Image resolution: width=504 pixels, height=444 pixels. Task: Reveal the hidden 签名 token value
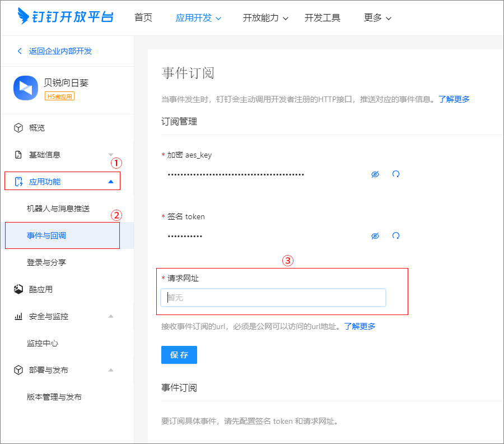375,236
